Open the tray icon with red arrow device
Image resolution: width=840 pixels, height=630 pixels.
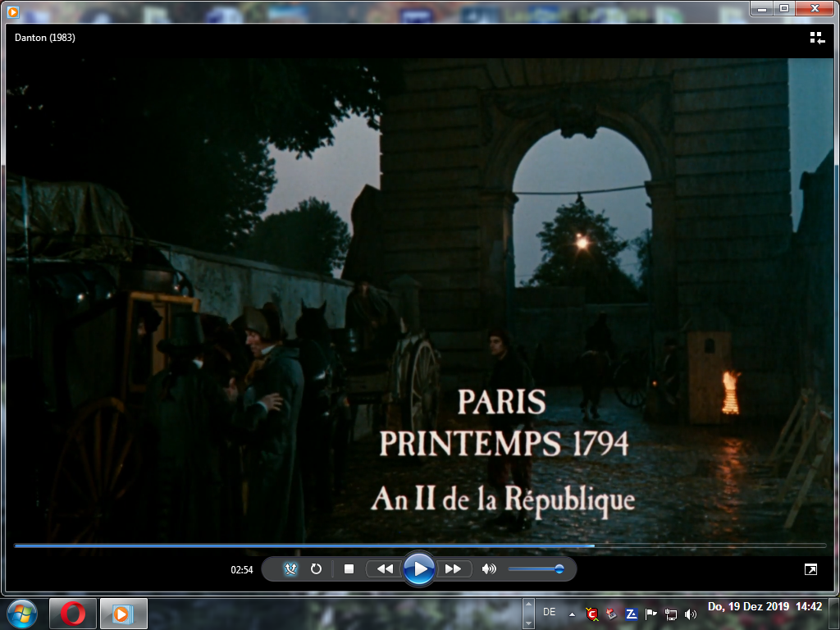[611, 614]
